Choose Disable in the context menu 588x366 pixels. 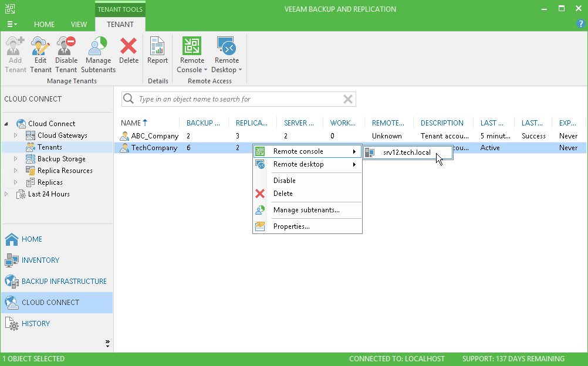(x=307, y=181)
